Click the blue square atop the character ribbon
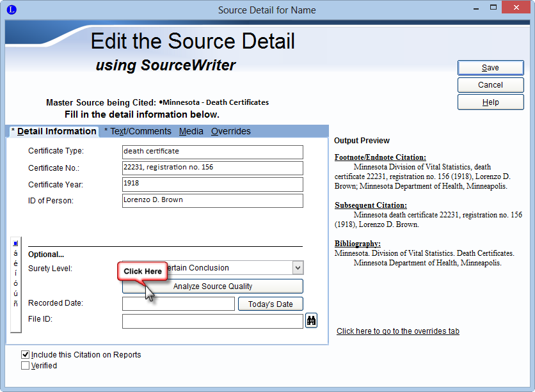This screenshot has height=392, width=535. 15,244
